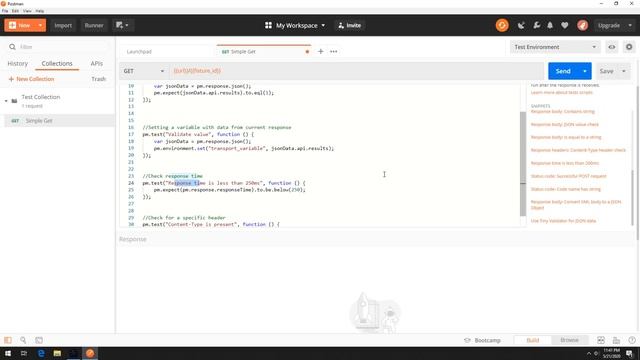Switch to Browse mode
The height and width of the screenshot is (360, 640).
tap(569, 340)
